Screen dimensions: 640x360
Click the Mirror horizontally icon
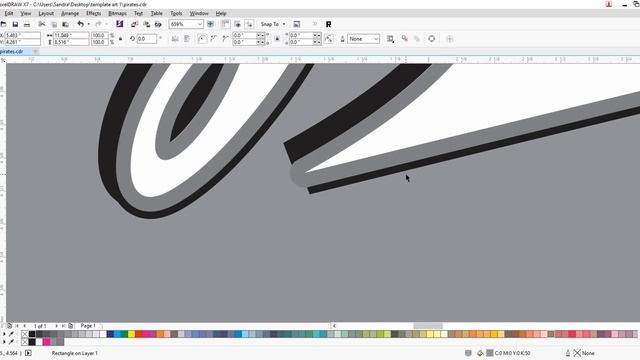[x=175, y=39]
